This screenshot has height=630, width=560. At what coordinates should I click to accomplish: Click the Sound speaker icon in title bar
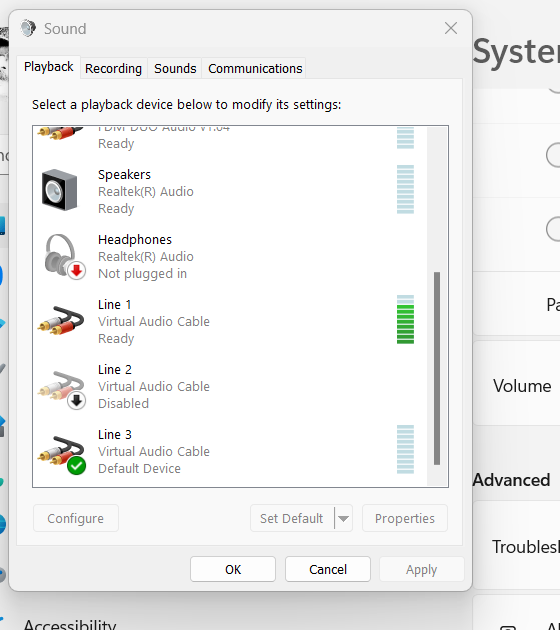tap(28, 29)
